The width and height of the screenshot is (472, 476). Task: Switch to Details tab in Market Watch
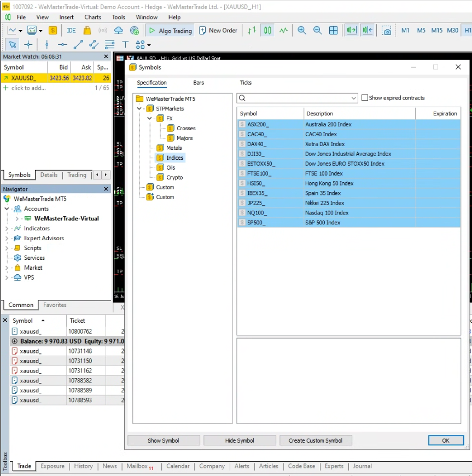coord(49,175)
